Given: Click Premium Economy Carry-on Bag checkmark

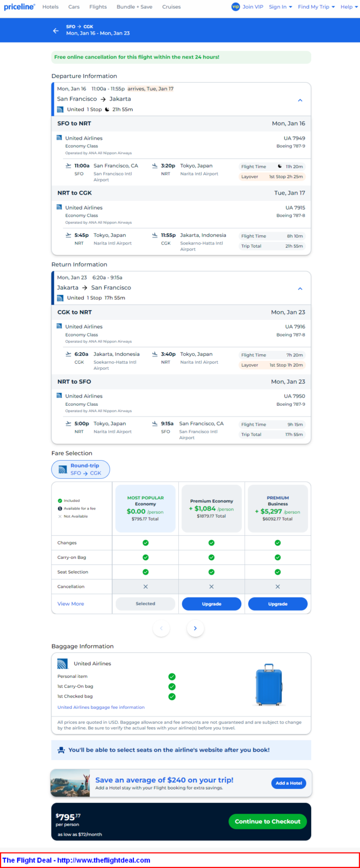Looking at the screenshot, I should tap(212, 557).
